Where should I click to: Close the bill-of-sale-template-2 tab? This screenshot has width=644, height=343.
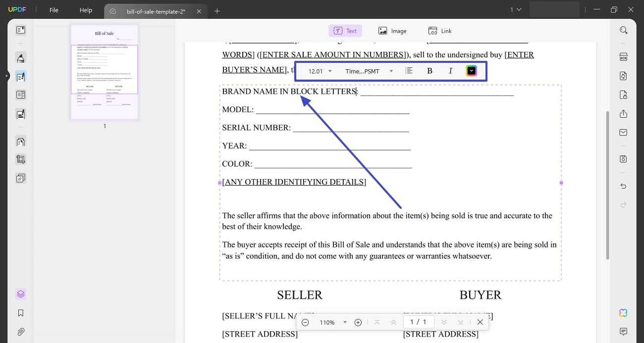pos(199,11)
